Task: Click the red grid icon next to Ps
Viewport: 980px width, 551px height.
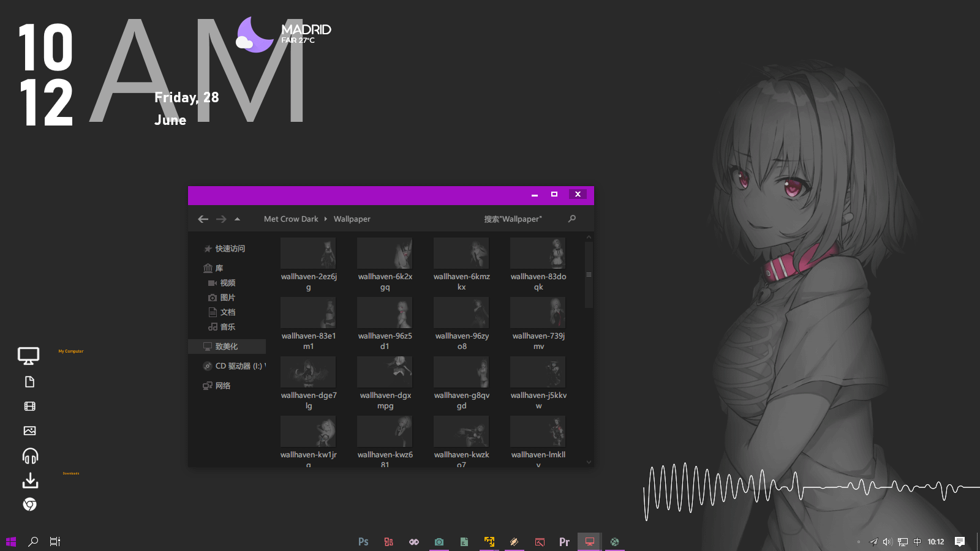Action: (x=388, y=542)
